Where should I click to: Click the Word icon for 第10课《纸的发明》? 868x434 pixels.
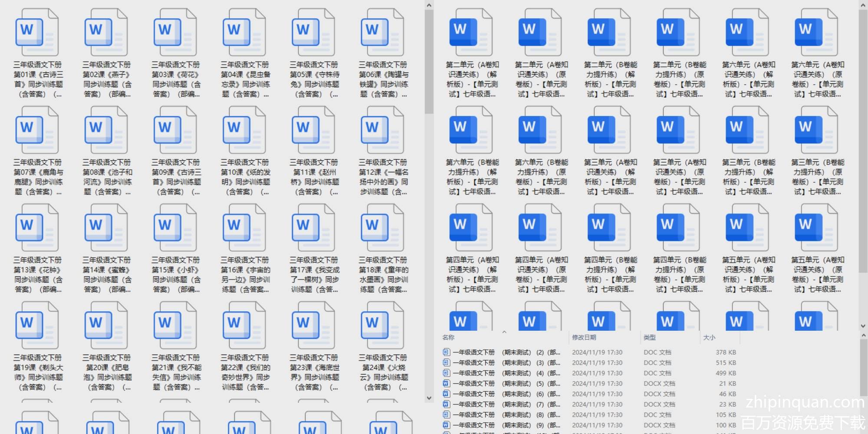[x=244, y=130]
